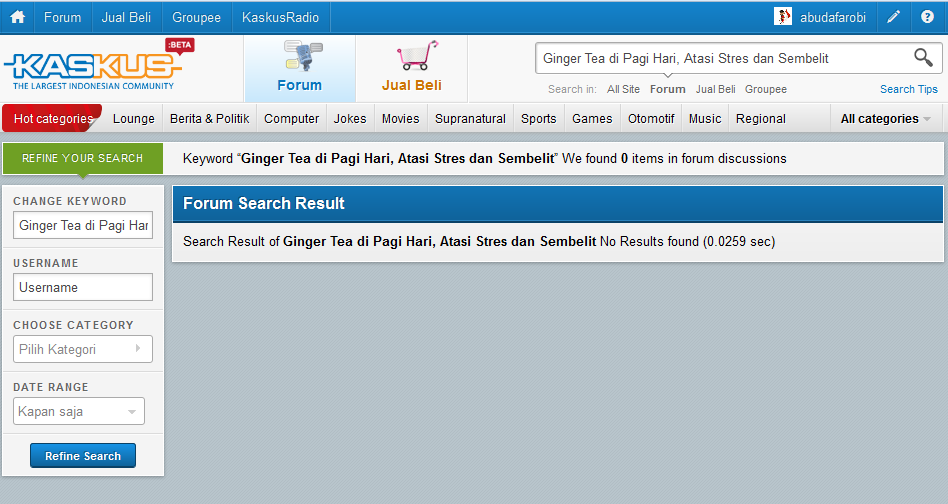Screen dimensions: 948x504
Task: Select the Lounge category tab
Action: (x=134, y=118)
